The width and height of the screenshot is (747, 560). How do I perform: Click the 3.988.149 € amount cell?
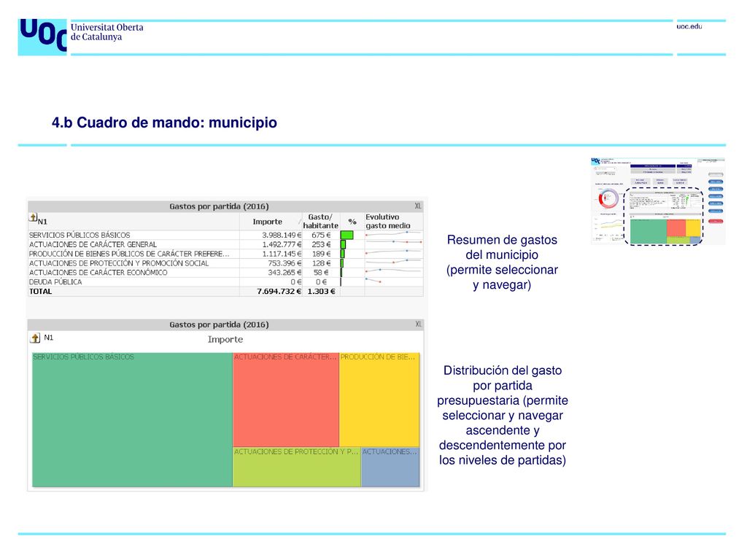pyautogui.click(x=282, y=236)
